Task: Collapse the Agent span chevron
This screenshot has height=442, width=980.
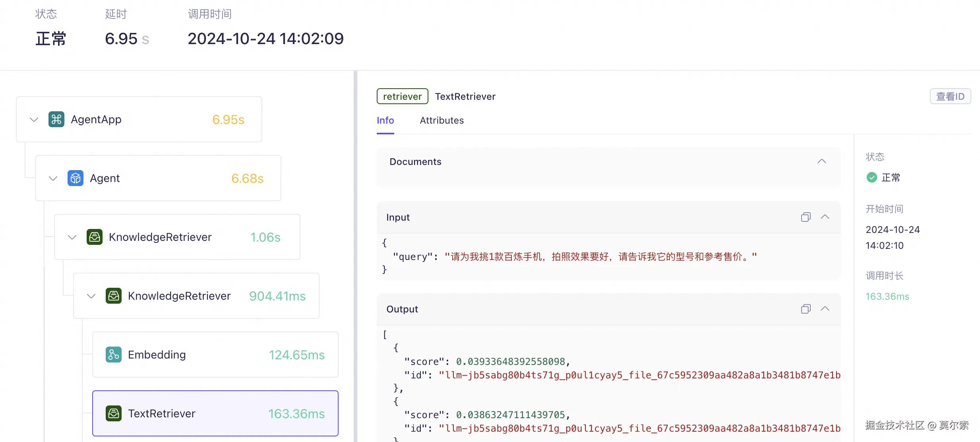Action: [x=53, y=178]
